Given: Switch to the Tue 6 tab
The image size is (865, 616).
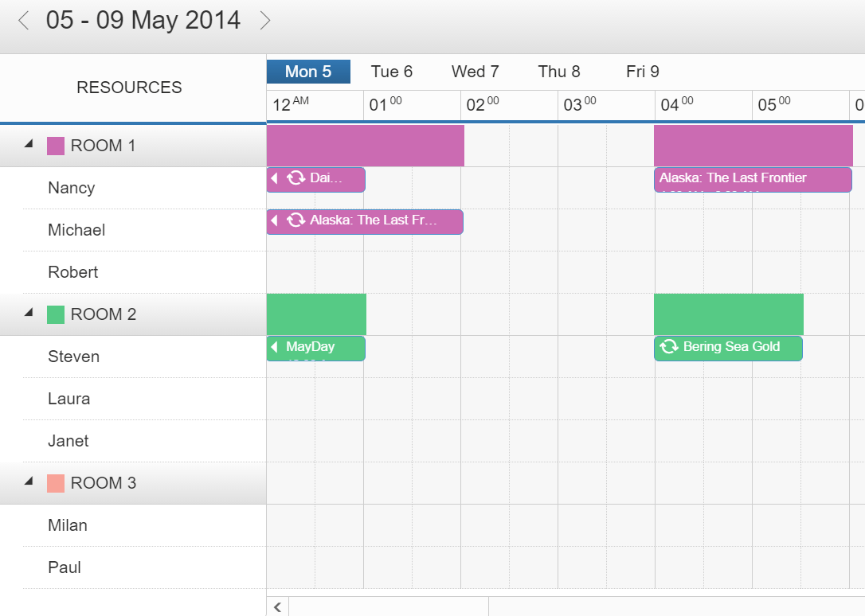Looking at the screenshot, I should point(391,72).
